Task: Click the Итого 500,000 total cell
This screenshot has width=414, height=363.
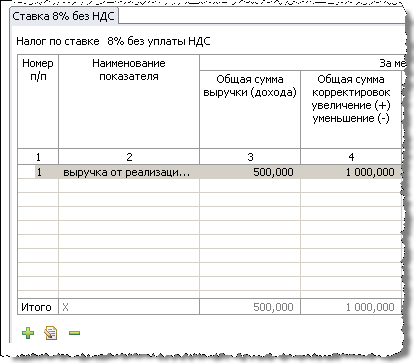Action: pos(250,307)
